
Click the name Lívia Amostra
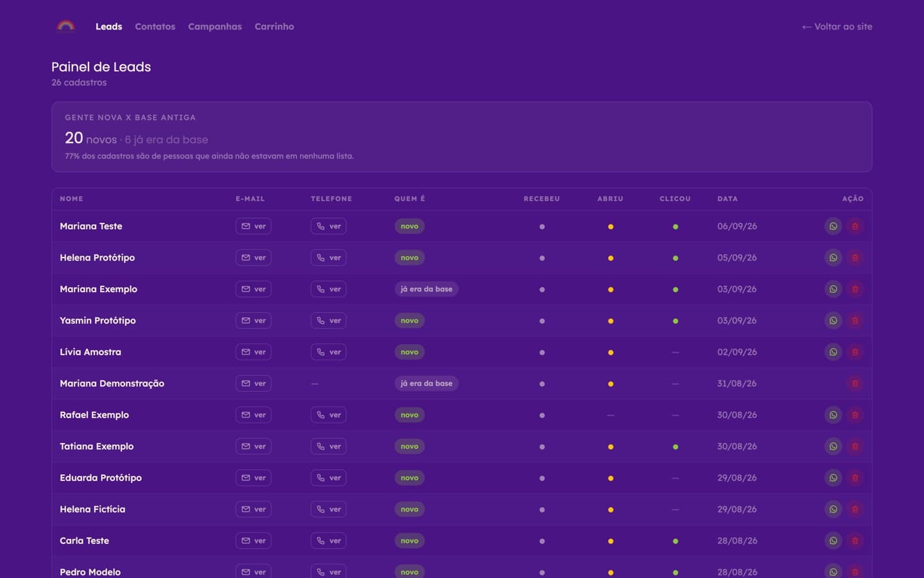(x=90, y=352)
